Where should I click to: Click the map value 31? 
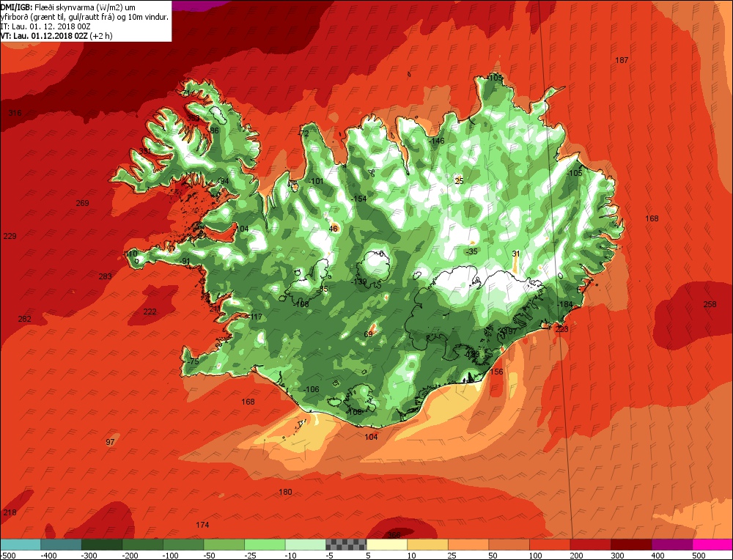click(516, 254)
